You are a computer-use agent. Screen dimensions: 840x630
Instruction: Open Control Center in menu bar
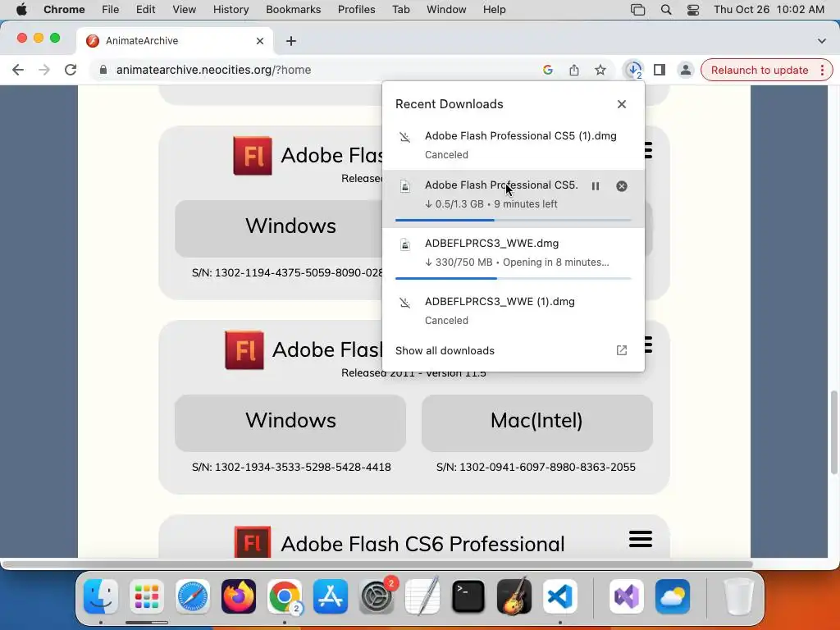click(692, 9)
